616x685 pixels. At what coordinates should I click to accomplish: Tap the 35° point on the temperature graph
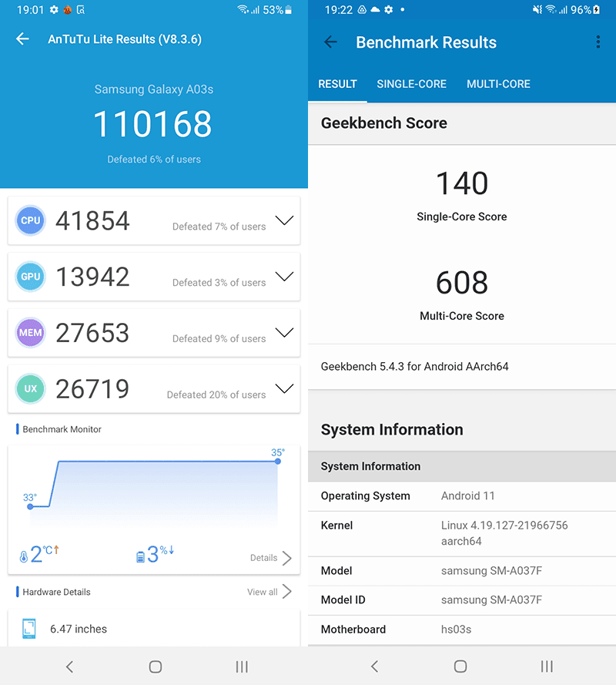[278, 461]
